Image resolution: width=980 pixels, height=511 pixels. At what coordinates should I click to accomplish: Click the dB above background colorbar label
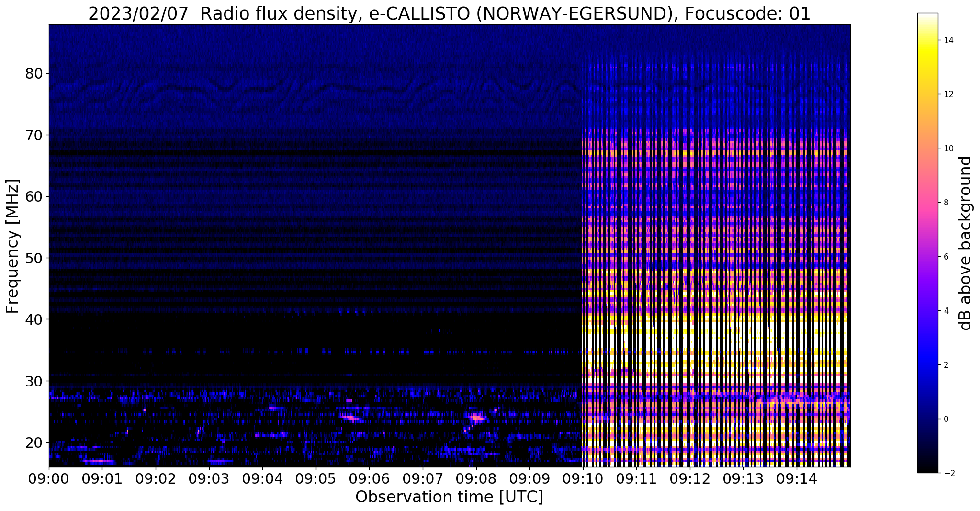966,243
